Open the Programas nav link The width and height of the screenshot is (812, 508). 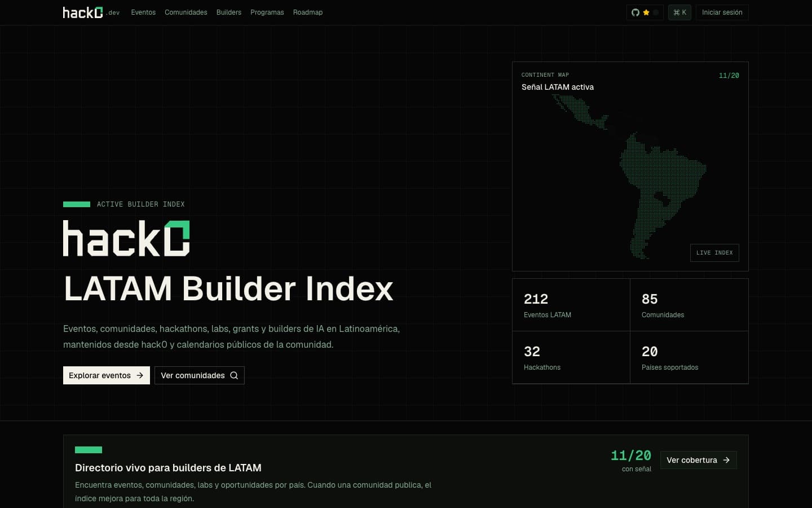pos(267,12)
